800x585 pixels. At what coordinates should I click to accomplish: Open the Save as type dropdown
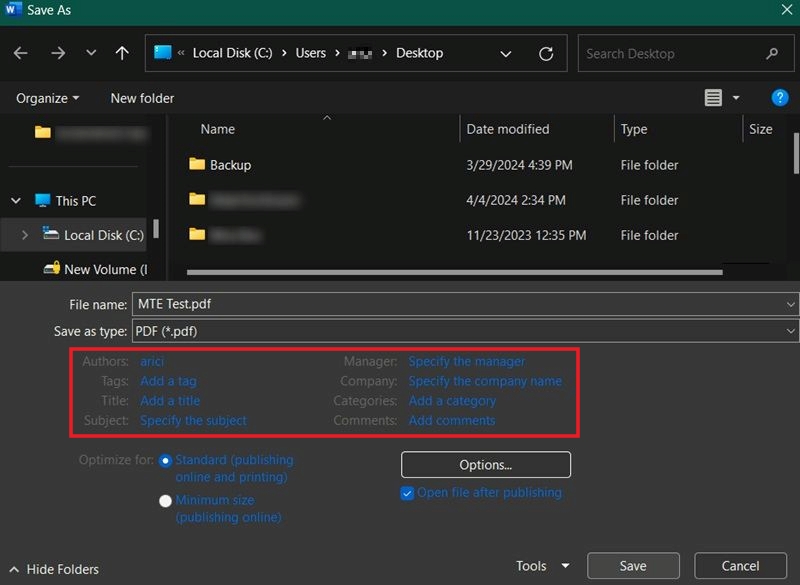pos(789,331)
